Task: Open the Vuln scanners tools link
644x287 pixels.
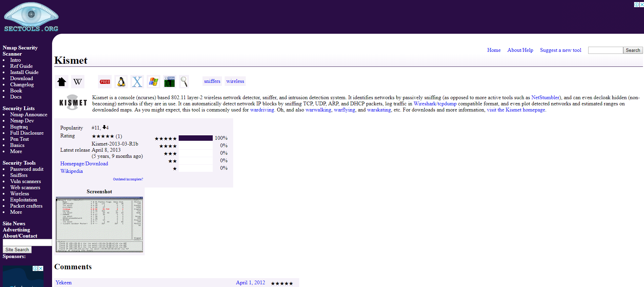Action: (x=26, y=181)
